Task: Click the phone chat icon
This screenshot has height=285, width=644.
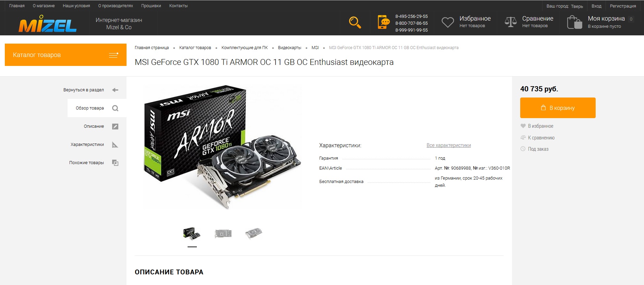Action: click(x=383, y=22)
